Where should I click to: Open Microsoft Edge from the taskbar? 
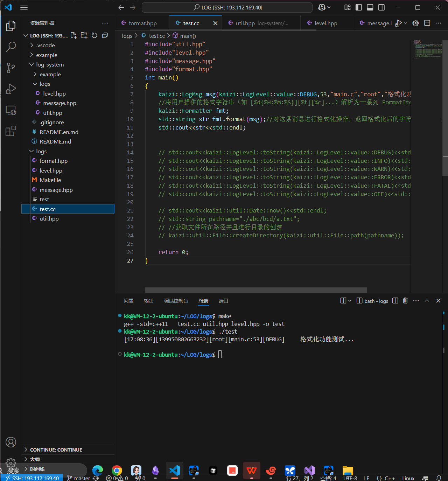[x=98, y=471]
